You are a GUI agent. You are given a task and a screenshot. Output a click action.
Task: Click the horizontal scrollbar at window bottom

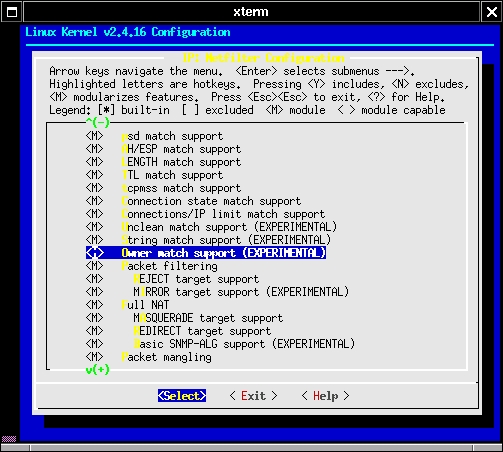pyautogui.click(x=251, y=448)
